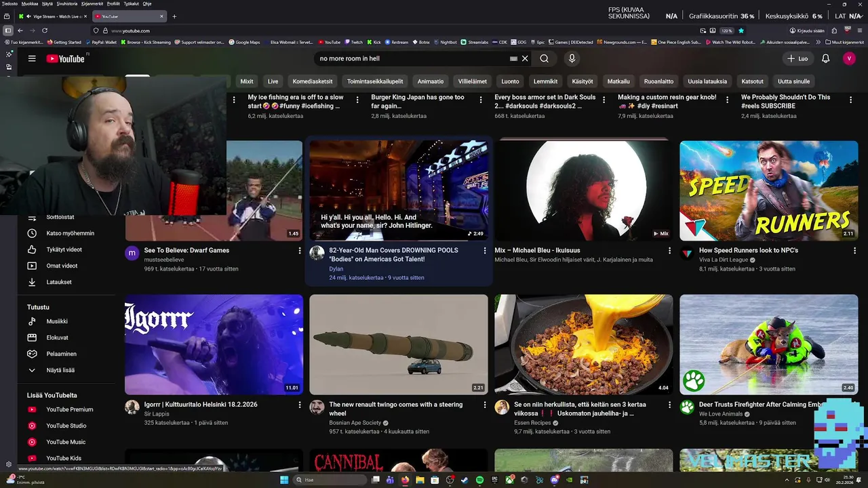The image size is (868, 488).
Task: Open the Dylan channel link
Action: [x=336, y=269]
